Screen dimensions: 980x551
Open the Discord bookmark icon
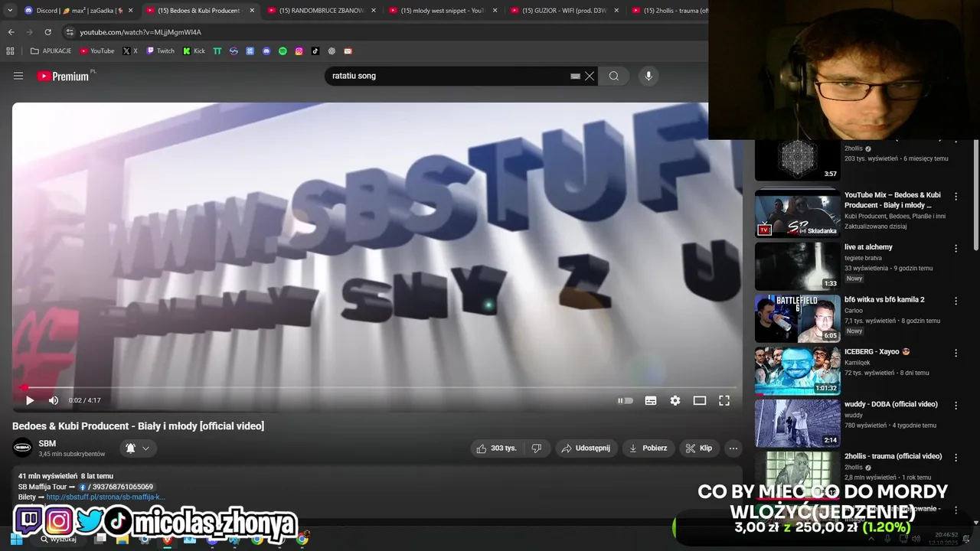point(266,51)
